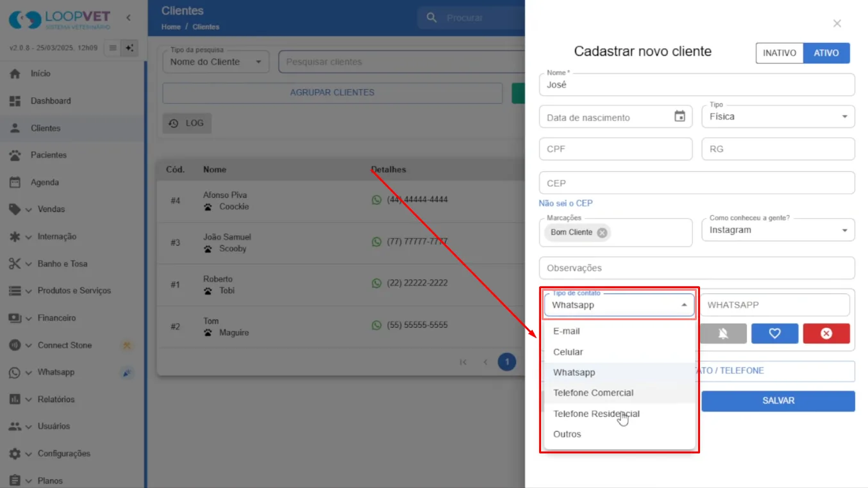868x488 pixels.
Task: Click the red remove contact button
Action: click(826, 334)
